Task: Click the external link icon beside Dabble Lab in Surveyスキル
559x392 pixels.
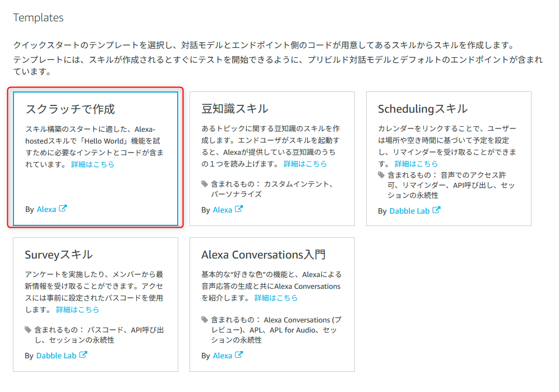Action: pos(83,355)
